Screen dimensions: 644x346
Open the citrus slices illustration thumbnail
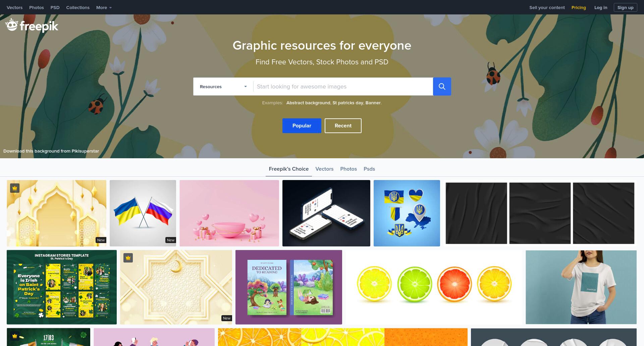(434, 287)
